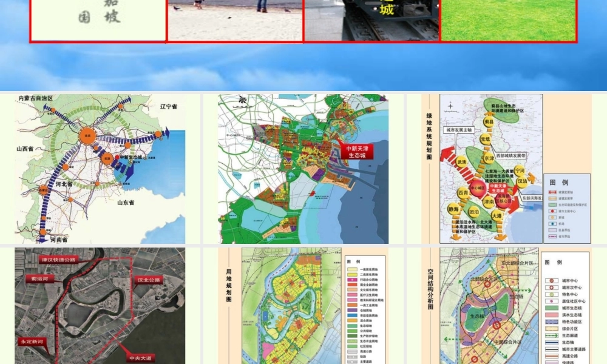
Task: Click the 城市中心 legend symbol
Action: click(x=552, y=281)
